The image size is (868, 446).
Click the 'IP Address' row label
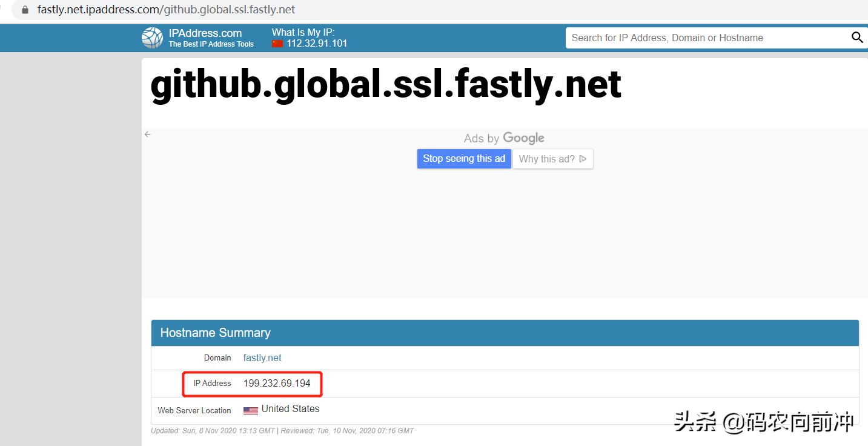(x=212, y=383)
